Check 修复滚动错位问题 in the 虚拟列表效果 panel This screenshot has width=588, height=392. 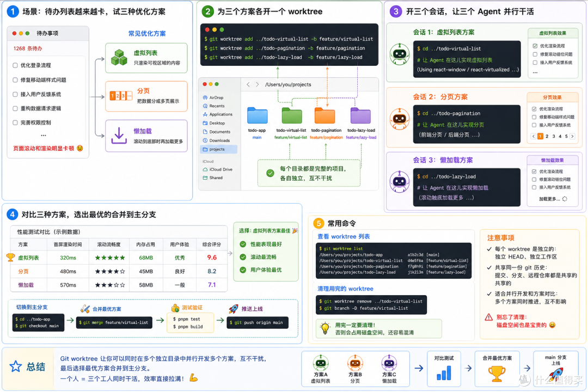point(535,54)
